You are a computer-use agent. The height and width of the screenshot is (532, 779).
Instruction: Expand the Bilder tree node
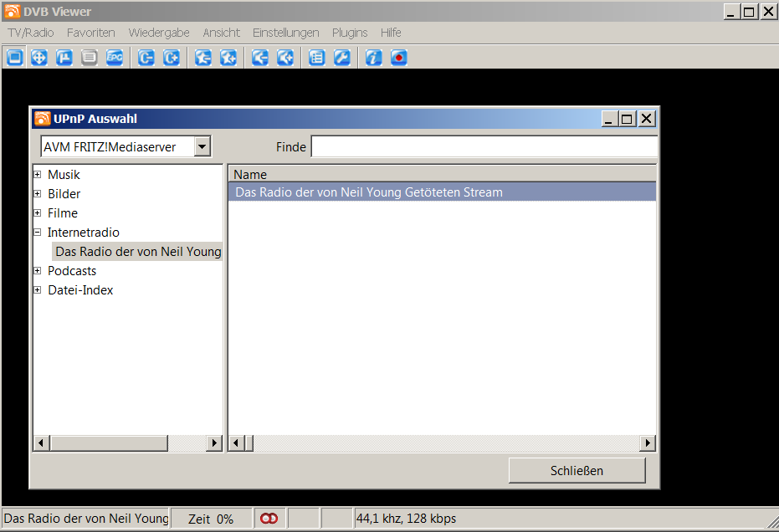pos(38,194)
